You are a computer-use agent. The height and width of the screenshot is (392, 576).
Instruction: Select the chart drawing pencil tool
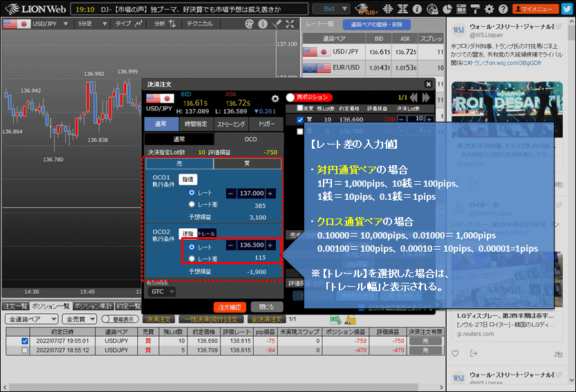tap(277, 24)
